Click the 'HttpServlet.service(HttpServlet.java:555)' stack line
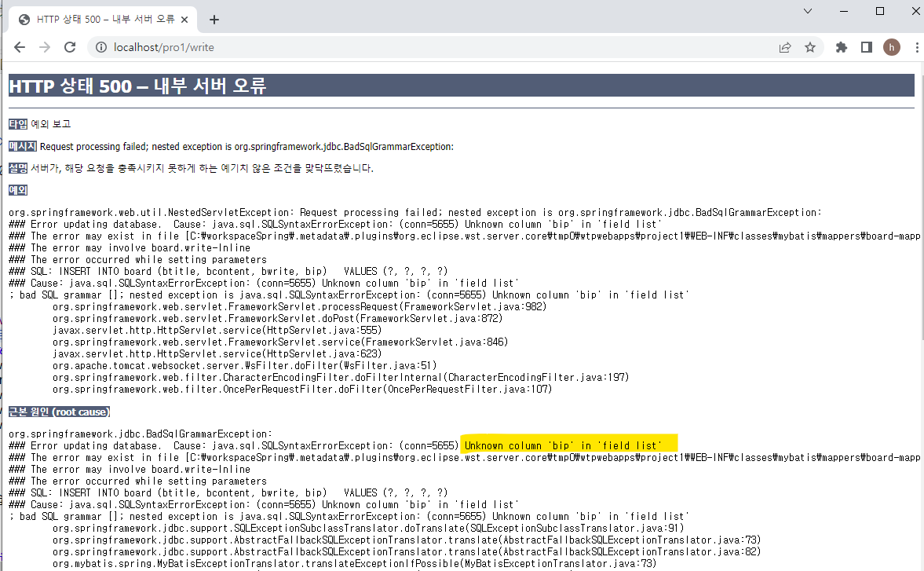The height and width of the screenshot is (571, 924). click(x=217, y=330)
